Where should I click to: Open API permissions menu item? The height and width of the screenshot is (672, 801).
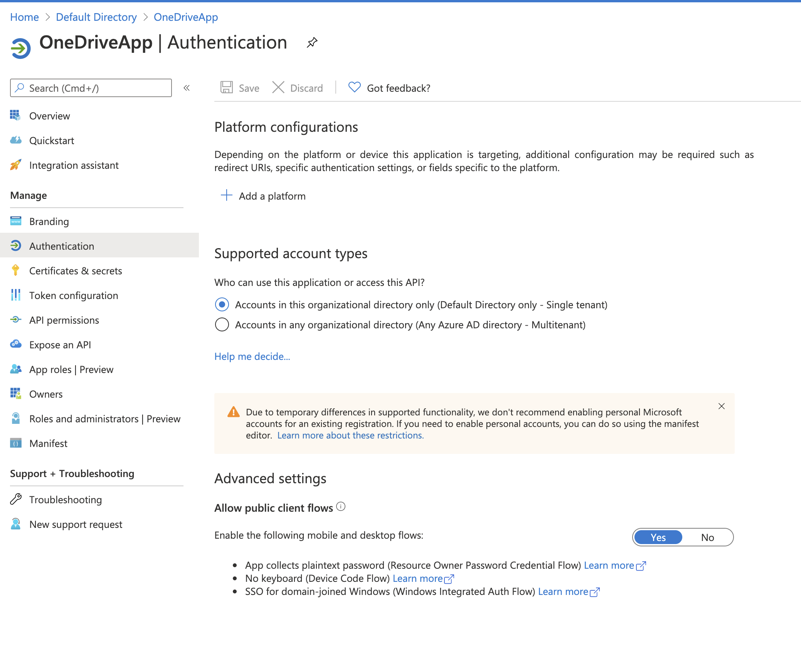click(64, 320)
